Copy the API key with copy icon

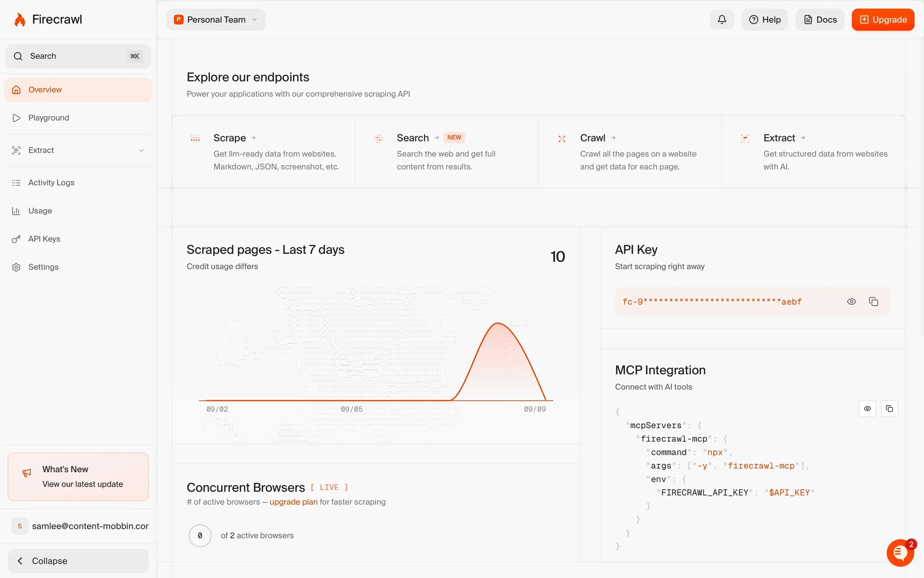point(873,302)
